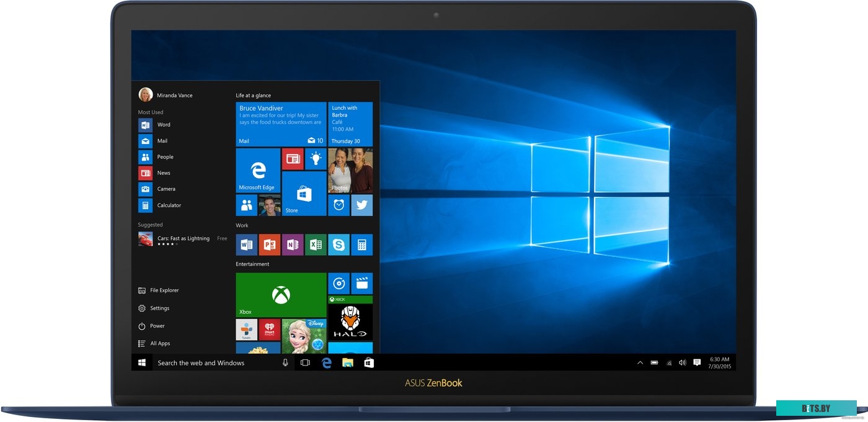The image size is (868, 422).
Task: Open the Alarms & Clock tile
Action: point(339,205)
